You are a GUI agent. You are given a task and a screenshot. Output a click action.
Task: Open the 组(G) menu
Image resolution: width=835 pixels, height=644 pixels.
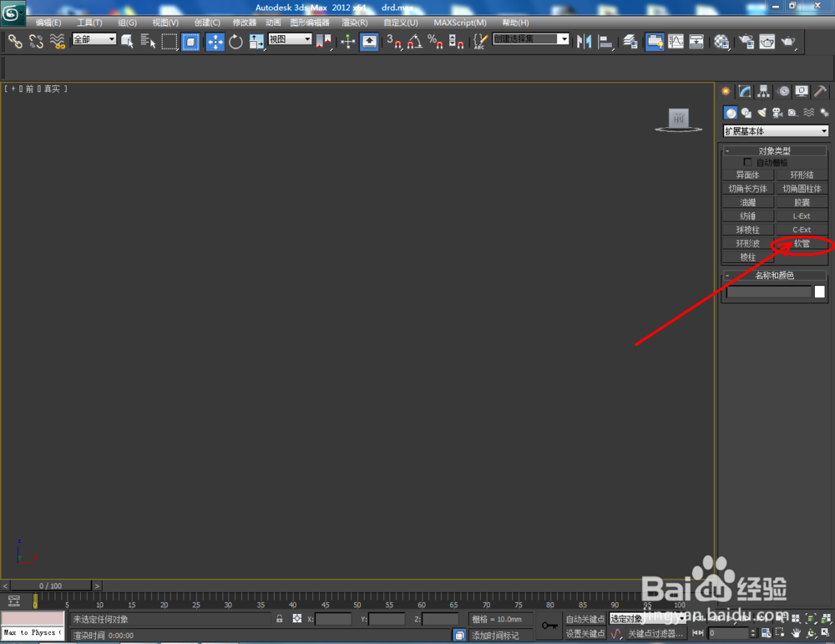coord(127,23)
